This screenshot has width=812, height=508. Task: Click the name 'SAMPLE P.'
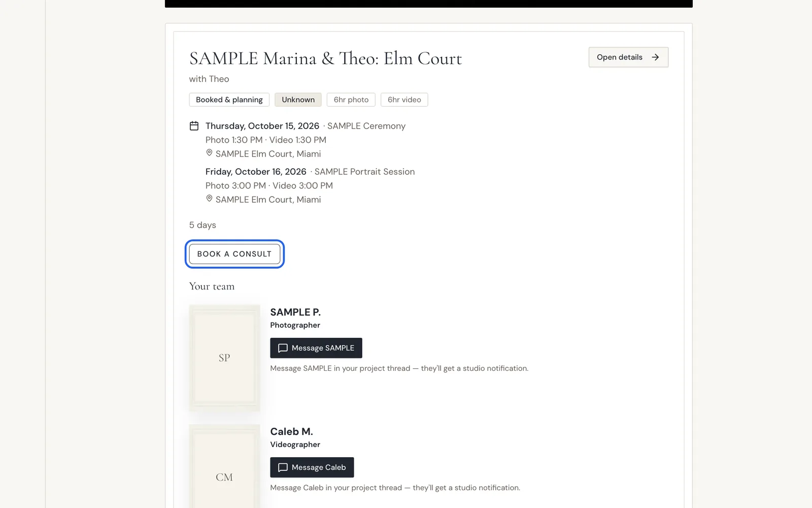coord(295,312)
